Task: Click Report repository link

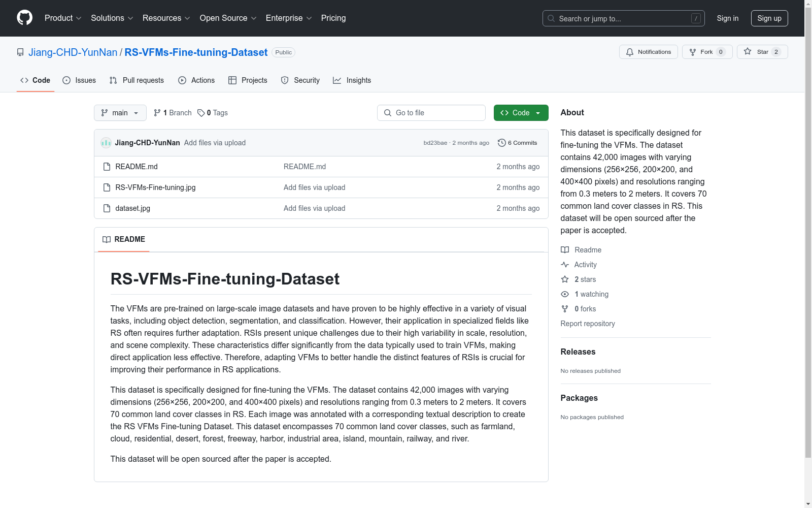Action: click(588, 324)
